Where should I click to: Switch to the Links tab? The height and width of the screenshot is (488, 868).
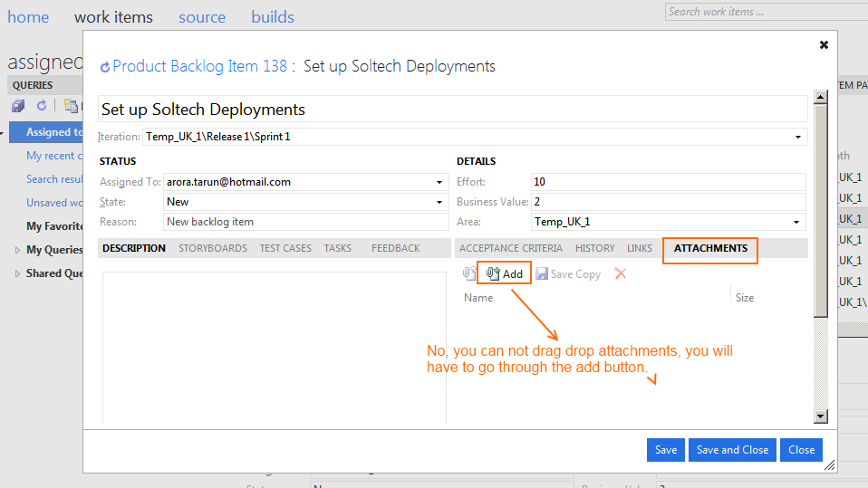point(640,248)
